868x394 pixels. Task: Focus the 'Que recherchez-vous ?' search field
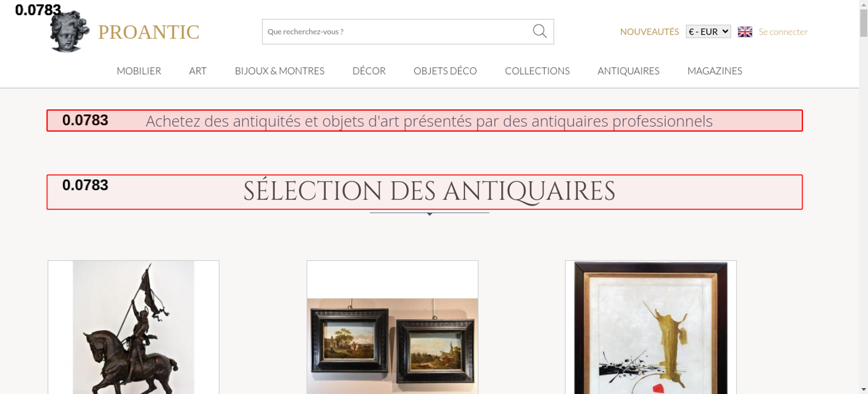(x=397, y=32)
